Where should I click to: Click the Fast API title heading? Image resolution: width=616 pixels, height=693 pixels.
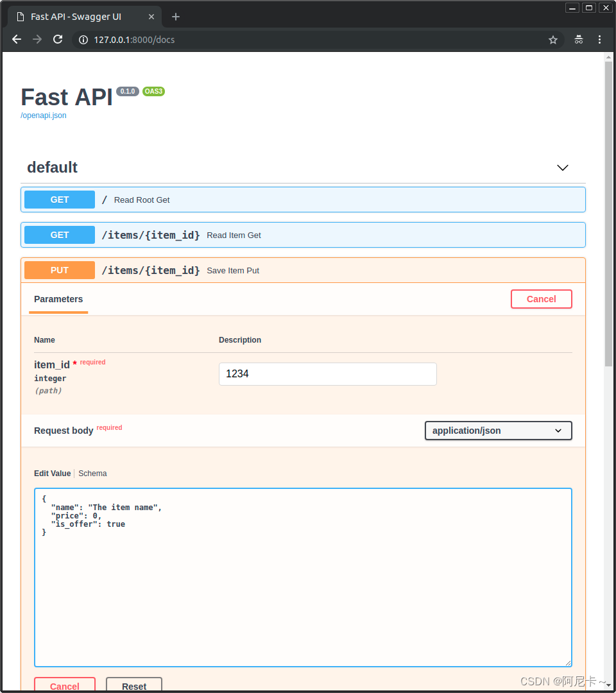pos(67,98)
